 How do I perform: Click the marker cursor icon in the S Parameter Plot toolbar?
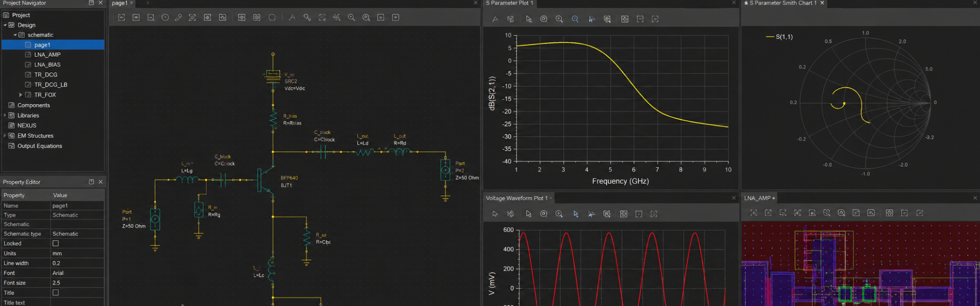pos(592,19)
